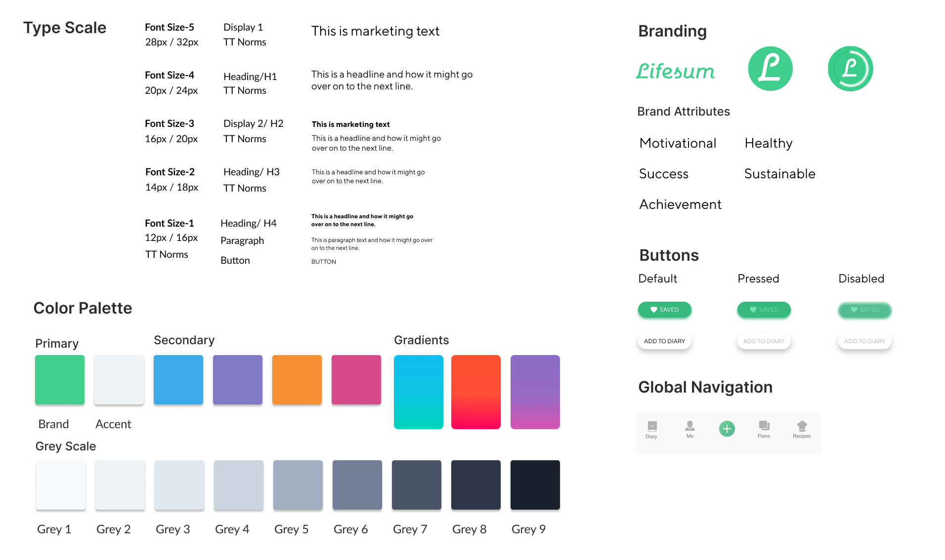Select the orange secondary swatch
The height and width of the screenshot is (560, 945).
coord(297,380)
